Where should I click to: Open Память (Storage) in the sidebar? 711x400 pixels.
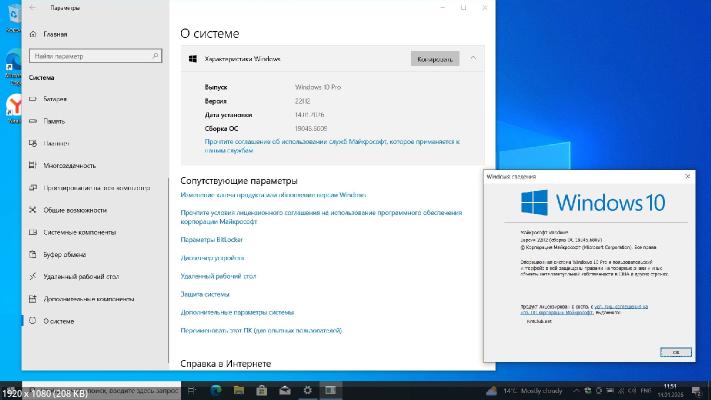tap(54, 121)
